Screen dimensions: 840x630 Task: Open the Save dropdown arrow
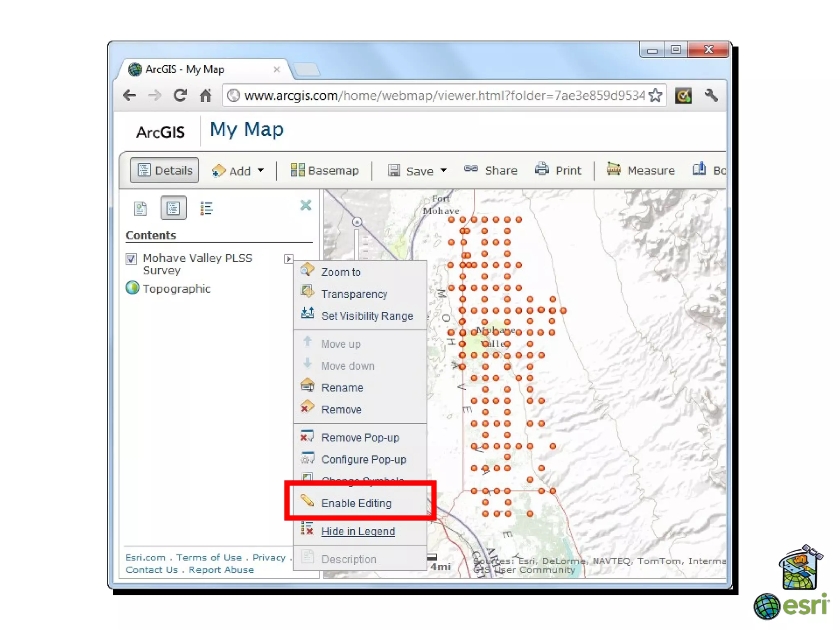point(443,170)
